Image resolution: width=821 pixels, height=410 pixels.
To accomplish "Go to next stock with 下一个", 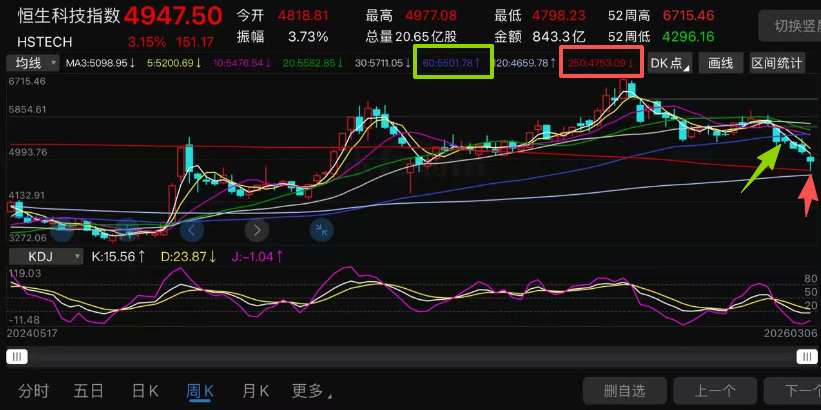I will pos(793,391).
